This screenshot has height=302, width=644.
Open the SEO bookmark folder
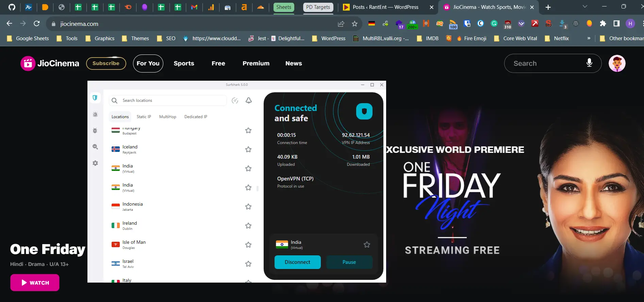tap(166, 38)
